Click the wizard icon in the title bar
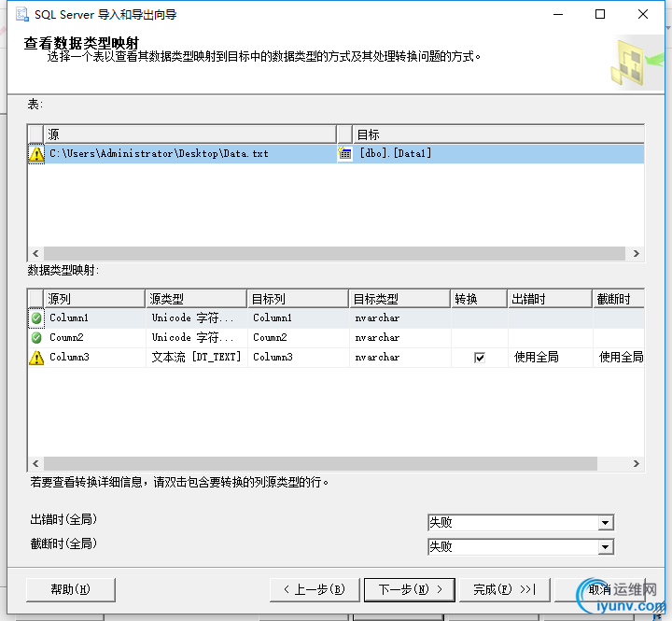672x621 pixels. [22, 14]
